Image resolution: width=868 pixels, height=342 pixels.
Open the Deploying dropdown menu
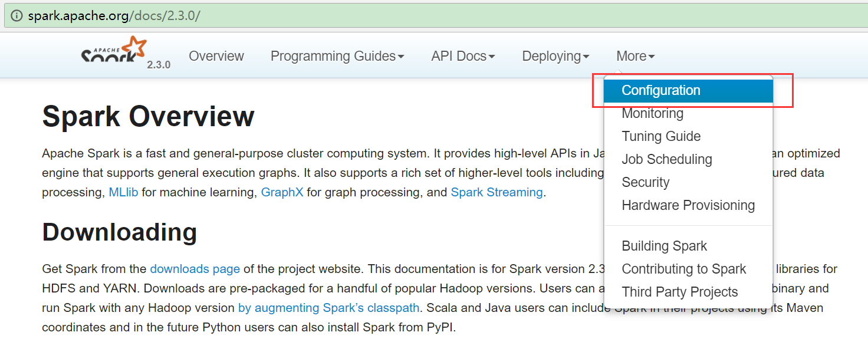(x=555, y=56)
